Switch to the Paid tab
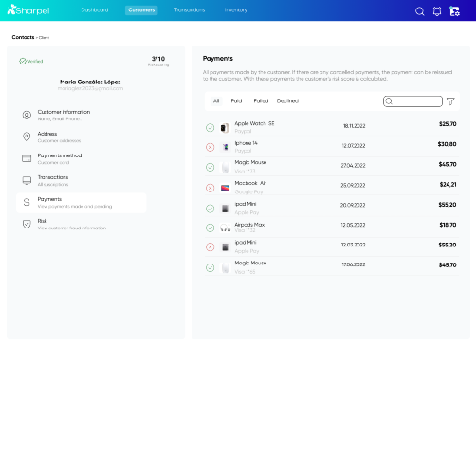476x474 pixels. click(236, 101)
